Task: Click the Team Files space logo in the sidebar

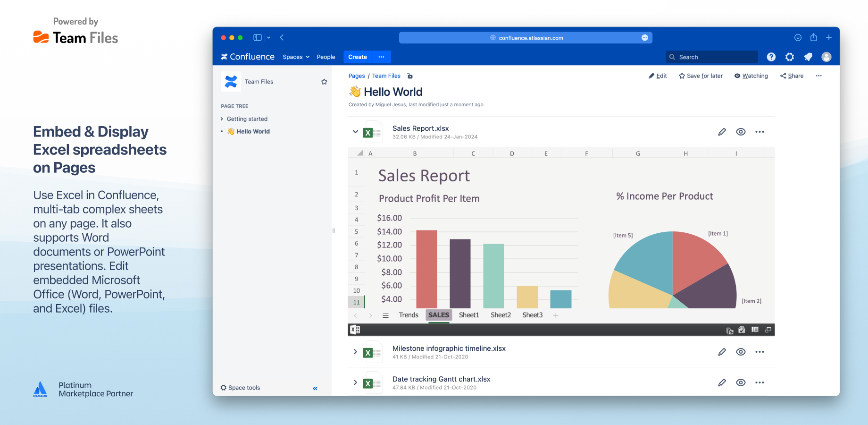Action: [231, 81]
